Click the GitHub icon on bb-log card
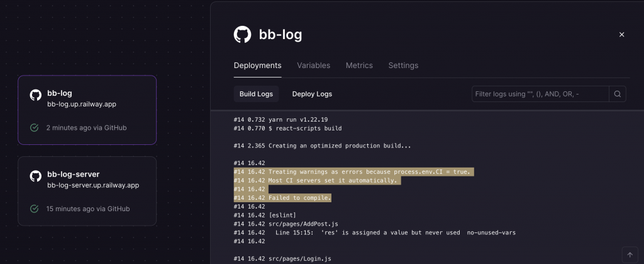This screenshot has height=264, width=644. click(36, 95)
